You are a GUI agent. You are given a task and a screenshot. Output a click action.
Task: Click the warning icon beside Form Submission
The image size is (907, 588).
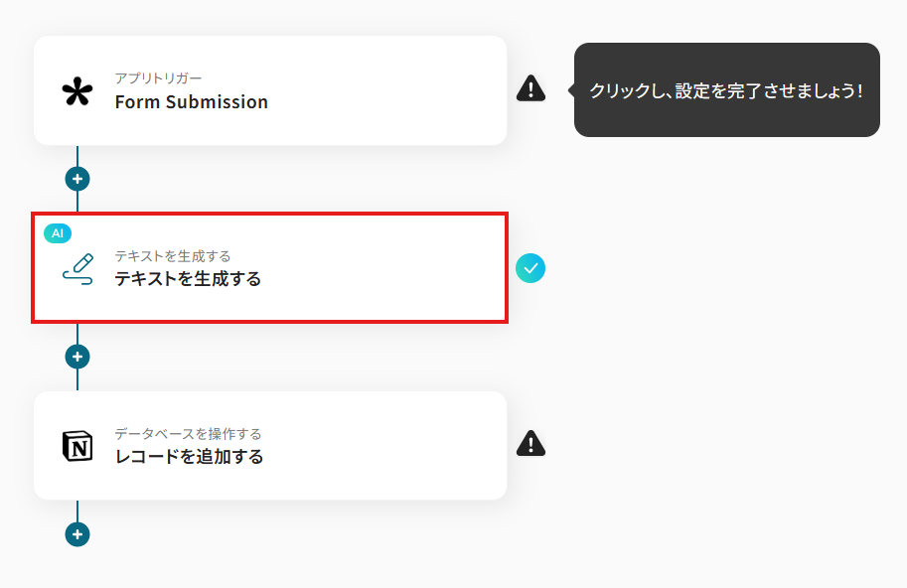point(530,88)
